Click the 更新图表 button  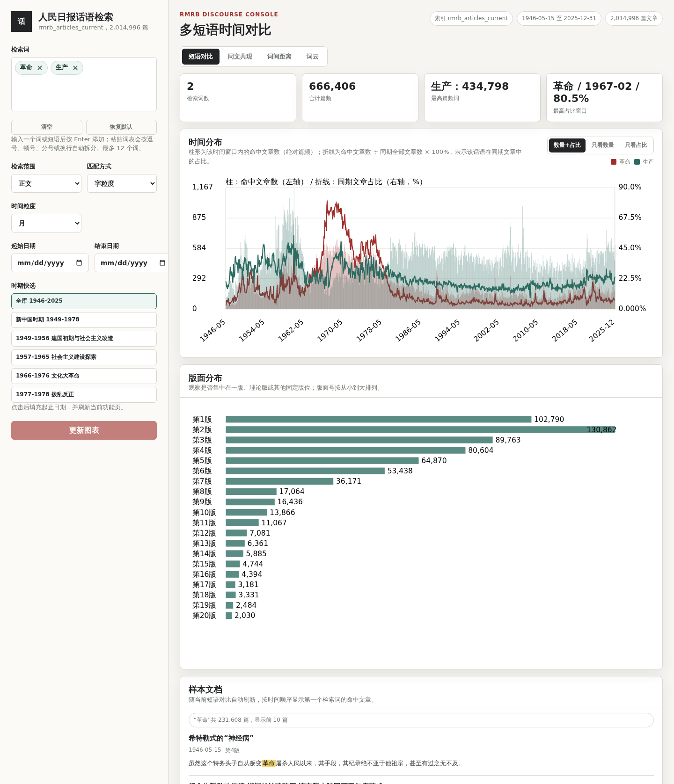[84, 430]
